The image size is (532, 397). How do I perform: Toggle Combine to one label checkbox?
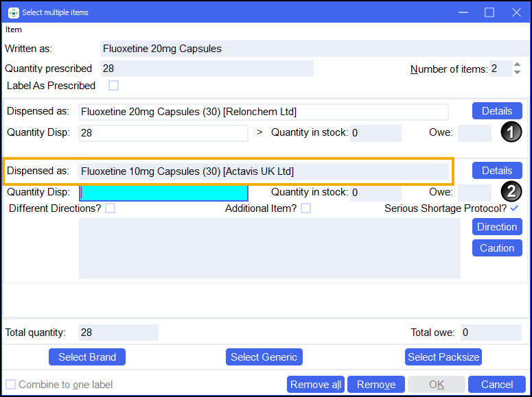tap(10, 385)
